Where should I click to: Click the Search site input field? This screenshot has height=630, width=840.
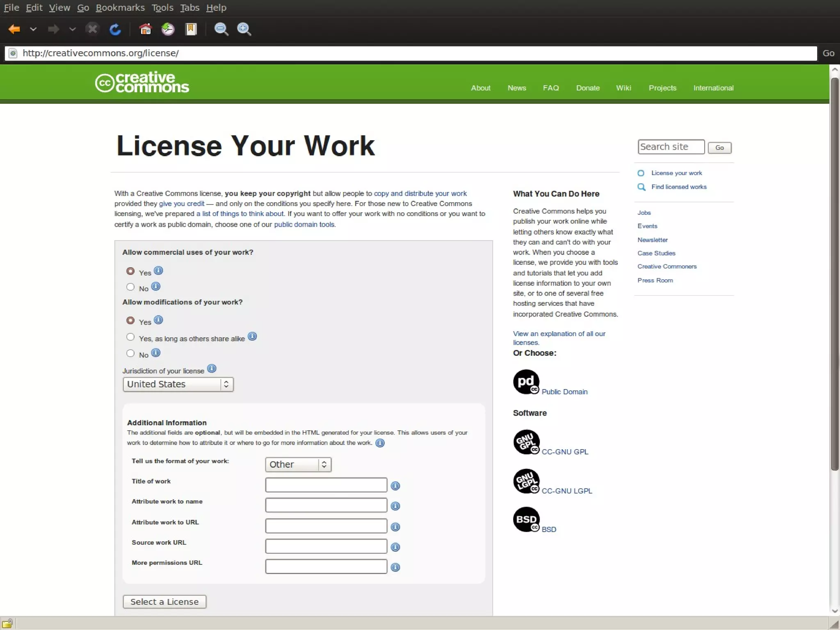[x=671, y=147]
